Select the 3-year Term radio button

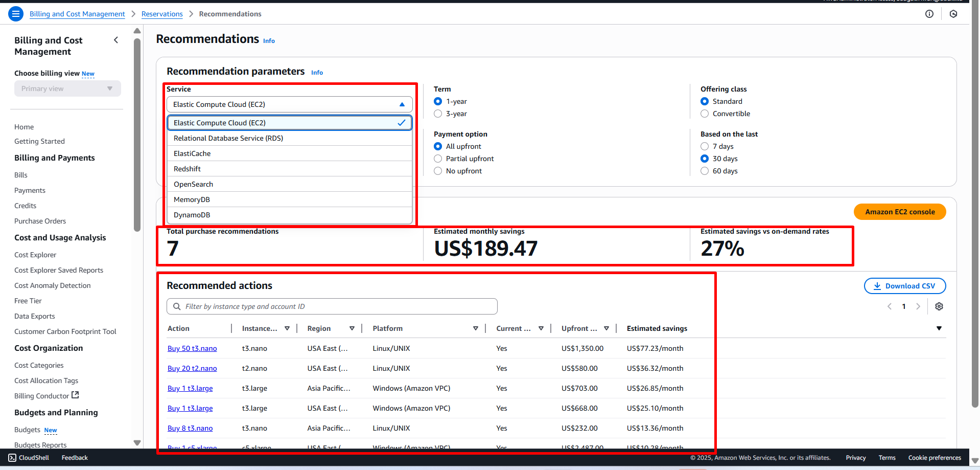point(438,114)
